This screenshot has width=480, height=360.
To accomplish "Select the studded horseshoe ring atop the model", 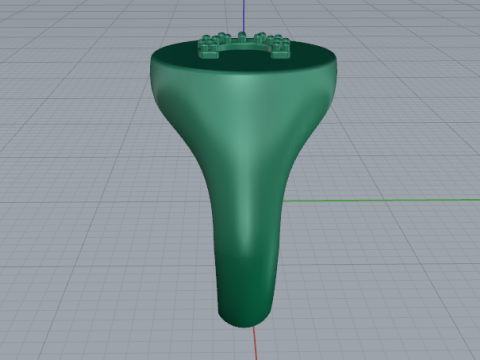I will [x=244, y=45].
